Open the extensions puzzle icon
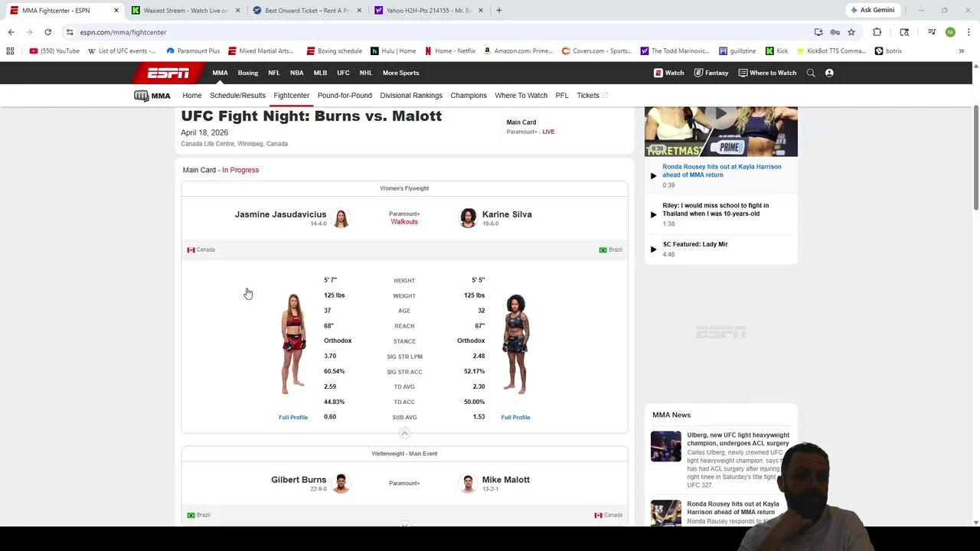 [x=877, y=32]
